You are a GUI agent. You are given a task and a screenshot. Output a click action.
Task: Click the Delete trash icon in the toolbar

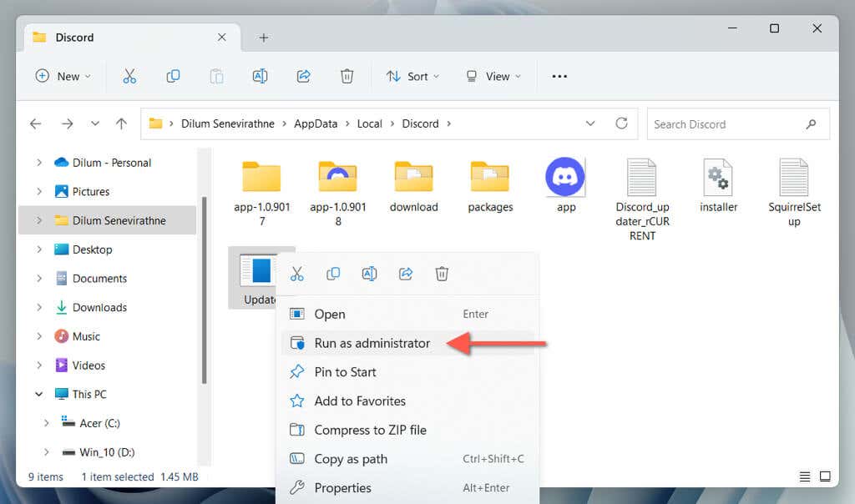click(x=347, y=76)
